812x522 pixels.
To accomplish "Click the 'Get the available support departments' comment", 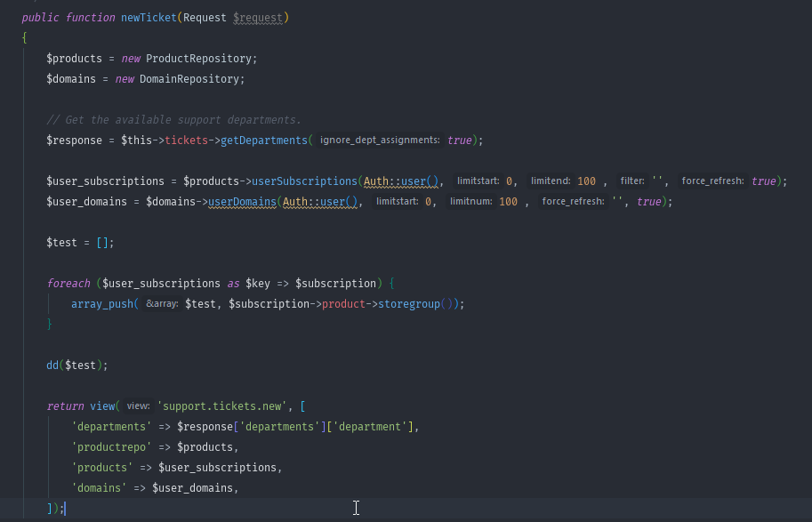I will point(174,120).
